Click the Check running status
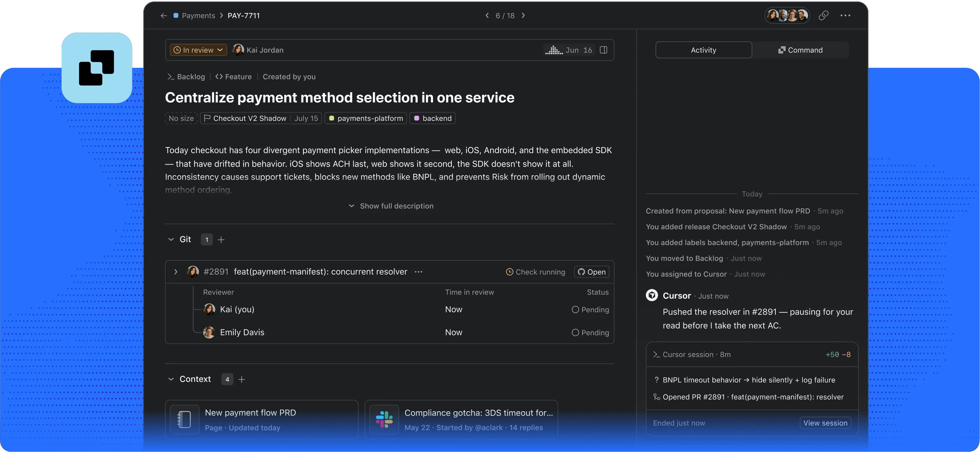980x452 pixels. tap(535, 272)
